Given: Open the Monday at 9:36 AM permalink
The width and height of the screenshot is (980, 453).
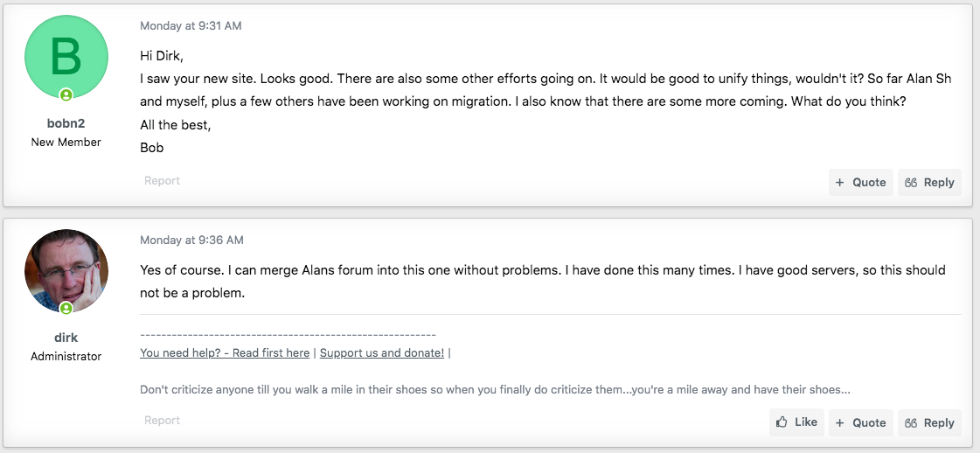Looking at the screenshot, I should (191, 240).
